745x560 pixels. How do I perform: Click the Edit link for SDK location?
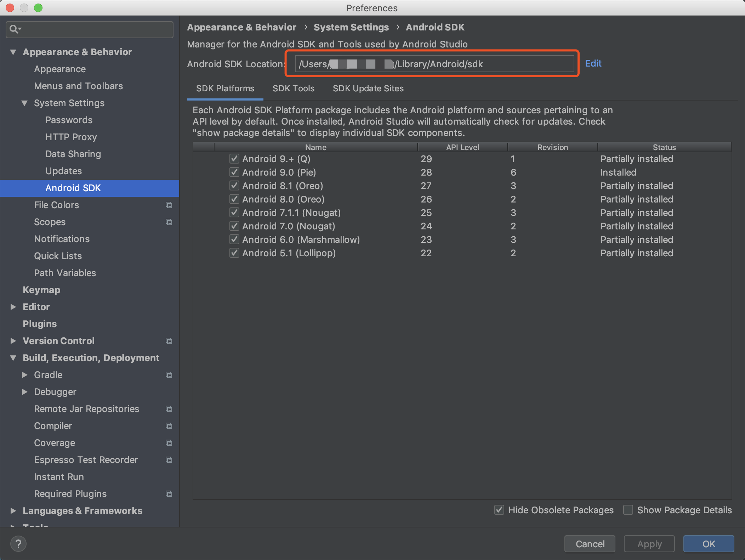(593, 63)
